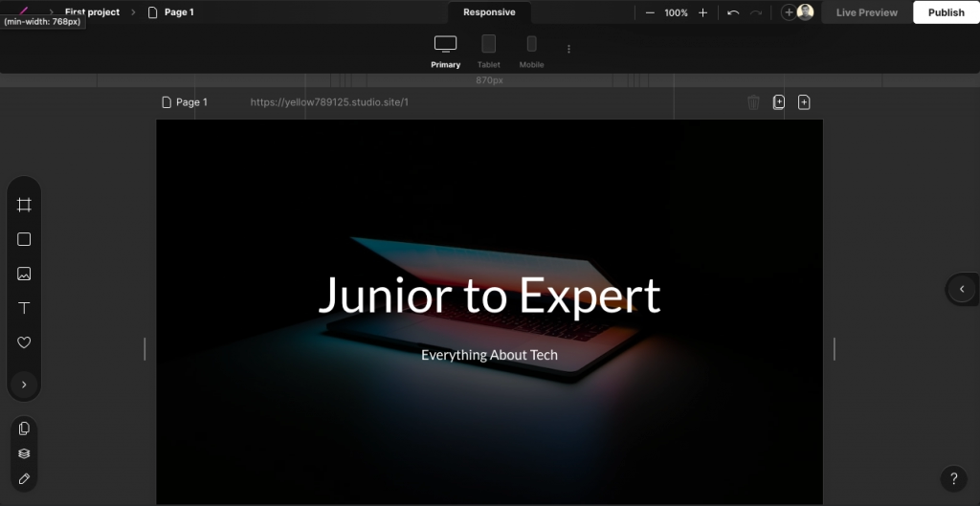
Task: Switch to the Responsive tab
Action: tap(489, 11)
